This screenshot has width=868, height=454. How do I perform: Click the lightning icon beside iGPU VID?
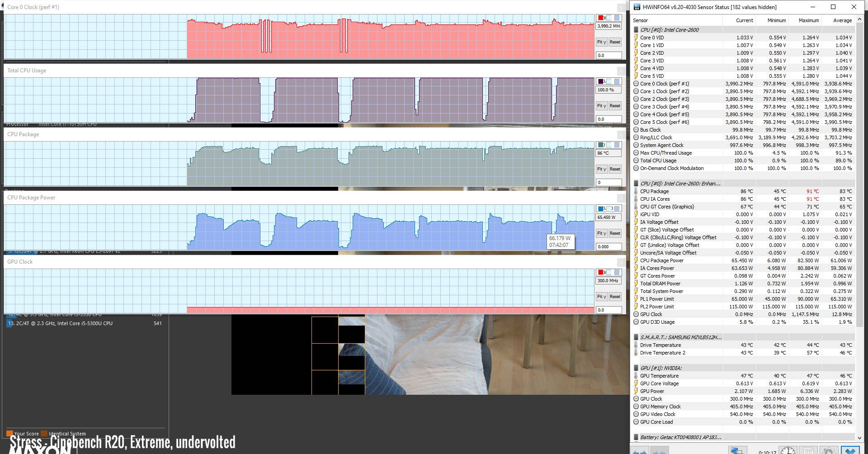click(x=636, y=214)
